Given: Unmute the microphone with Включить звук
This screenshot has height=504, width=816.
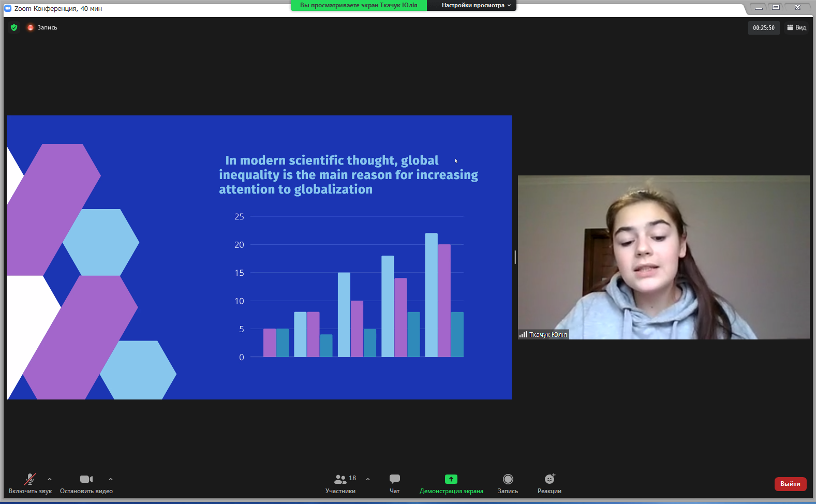Looking at the screenshot, I should [30, 484].
